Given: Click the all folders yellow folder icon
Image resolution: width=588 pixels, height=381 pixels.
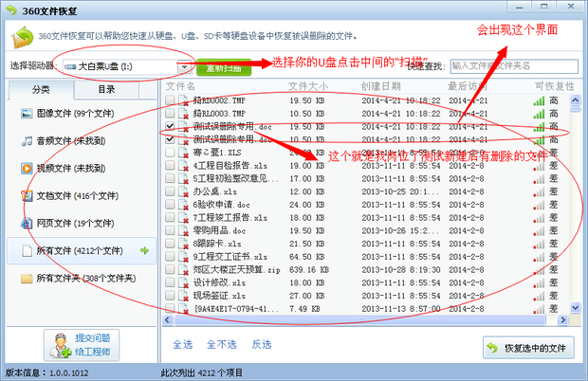Looking at the screenshot, I should [27, 279].
